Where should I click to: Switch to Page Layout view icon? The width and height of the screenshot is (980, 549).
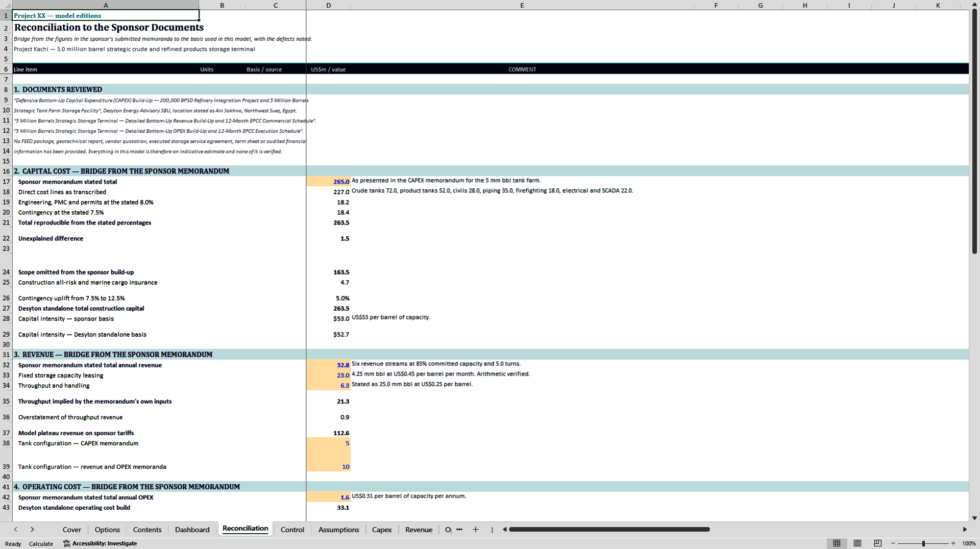click(x=857, y=543)
